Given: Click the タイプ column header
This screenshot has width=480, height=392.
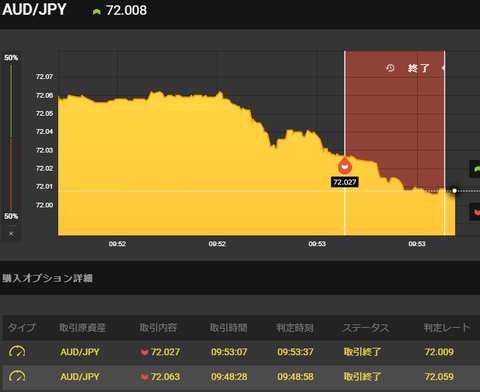Looking at the screenshot, I should tap(22, 328).
